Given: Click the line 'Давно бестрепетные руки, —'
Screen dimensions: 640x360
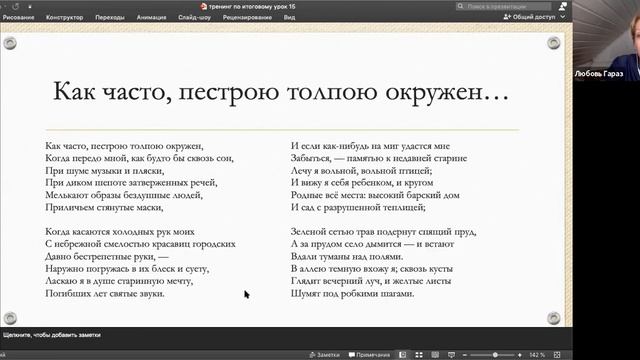Looking at the screenshot, I should click(107, 256).
